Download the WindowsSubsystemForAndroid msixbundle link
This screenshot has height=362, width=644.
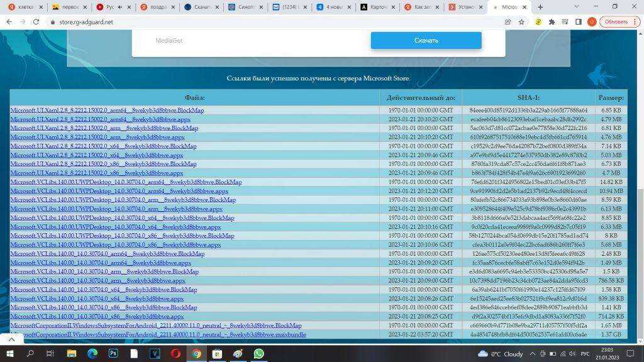click(158, 334)
